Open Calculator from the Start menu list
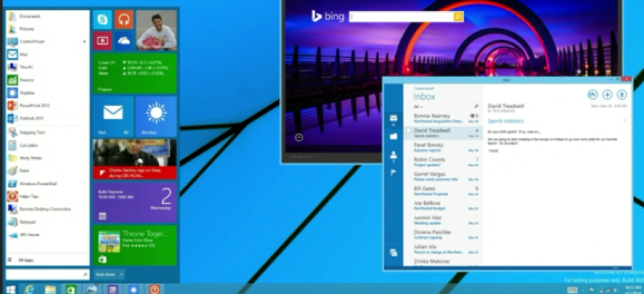This screenshot has height=294, width=644. [x=28, y=145]
